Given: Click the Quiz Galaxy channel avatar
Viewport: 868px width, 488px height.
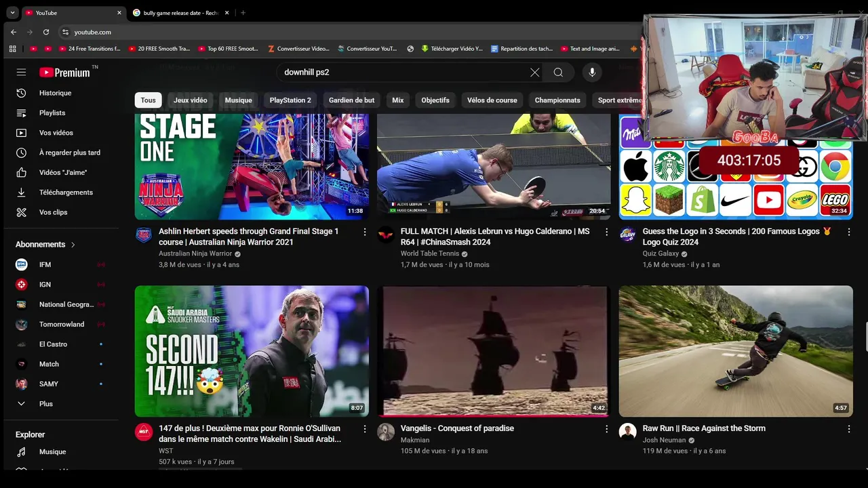Looking at the screenshot, I should pos(627,235).
